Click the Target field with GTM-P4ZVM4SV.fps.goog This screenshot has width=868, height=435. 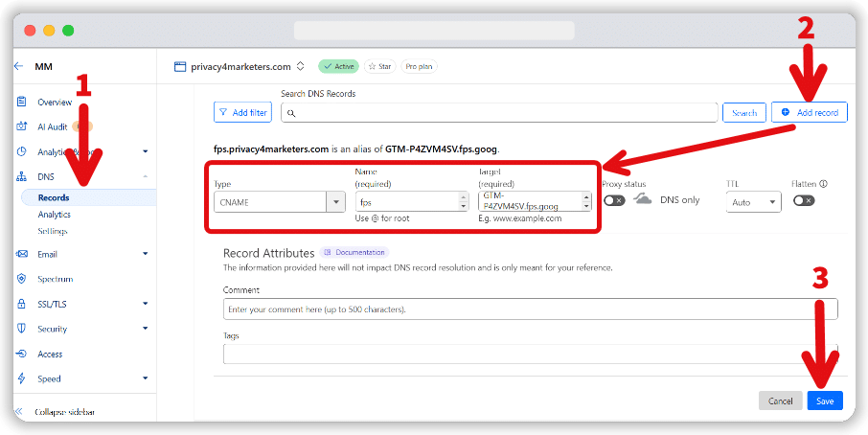[535, 202]
